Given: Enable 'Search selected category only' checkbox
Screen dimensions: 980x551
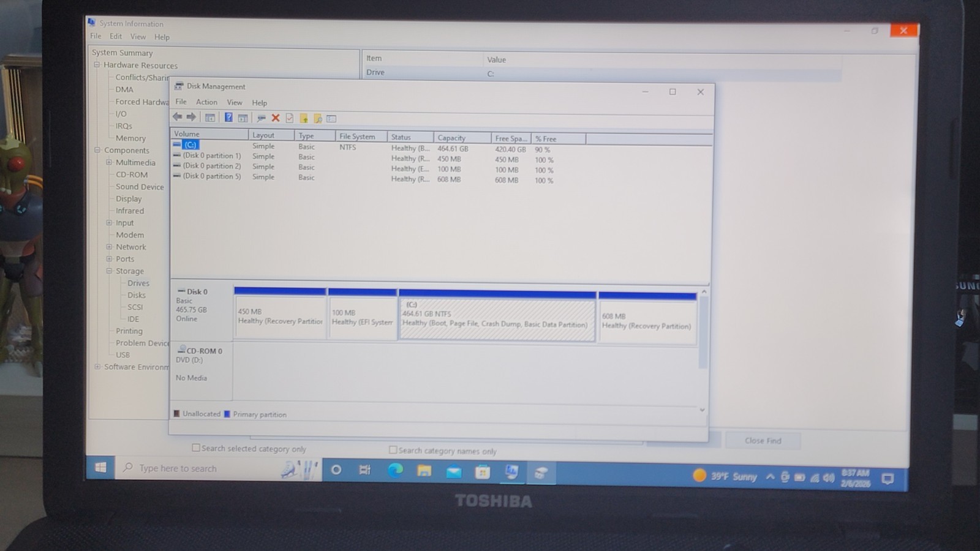Looking at the screenshot, I should point(196,448).
